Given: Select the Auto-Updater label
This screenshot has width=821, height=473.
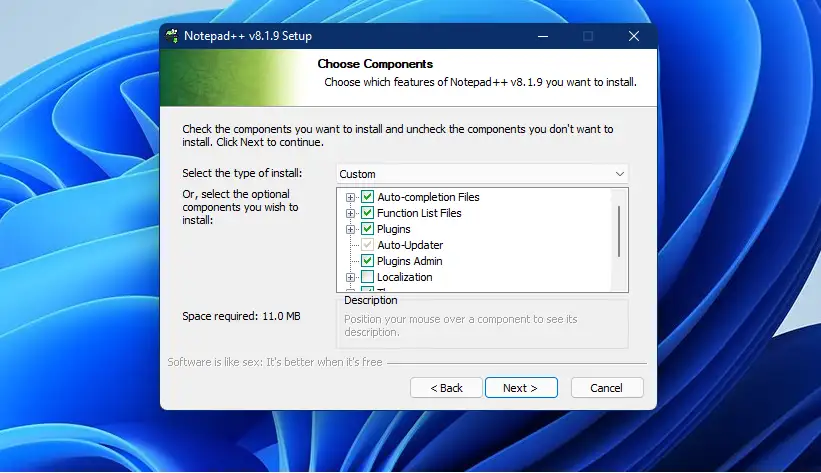Looking at the screenshot, I should [410, 245].
